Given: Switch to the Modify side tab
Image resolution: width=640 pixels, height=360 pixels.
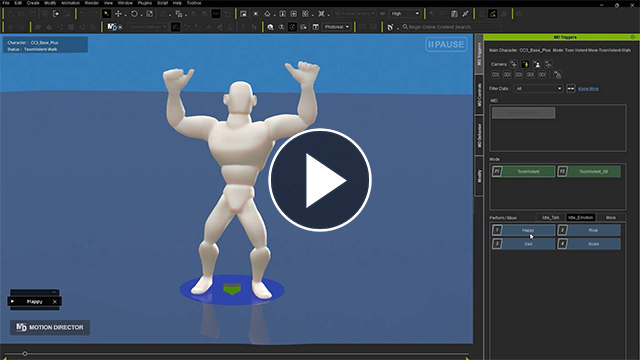Looking at the screenshot, I should pos(479,176).
